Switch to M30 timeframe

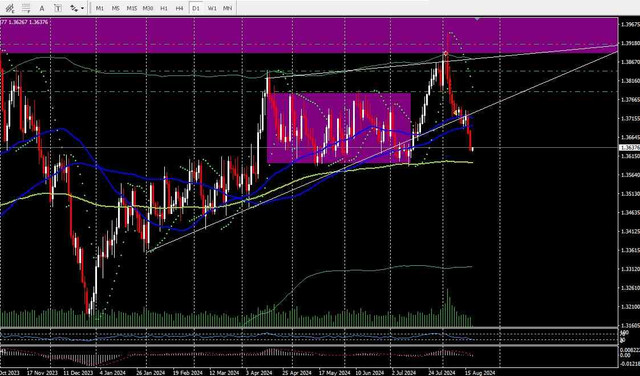pyautogui.click(x=148, y=8)
